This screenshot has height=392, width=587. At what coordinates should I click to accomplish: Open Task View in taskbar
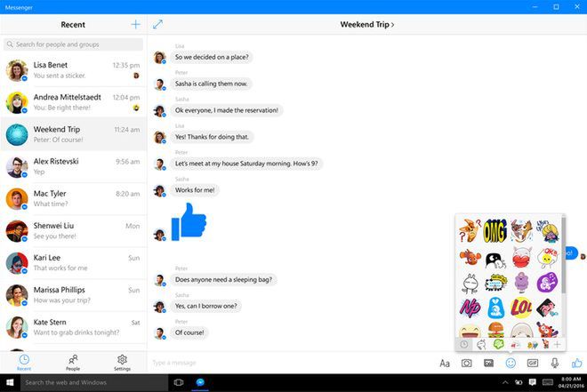coord(179,382)
